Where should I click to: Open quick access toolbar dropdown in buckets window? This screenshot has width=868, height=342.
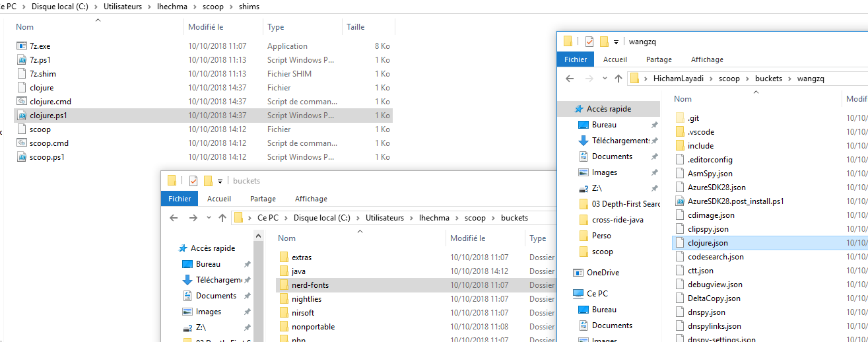click(220, 181)
